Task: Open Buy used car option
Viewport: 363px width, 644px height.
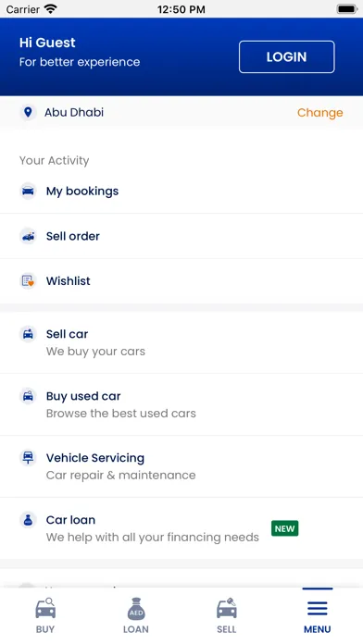Action: click(x=181, y=404)
